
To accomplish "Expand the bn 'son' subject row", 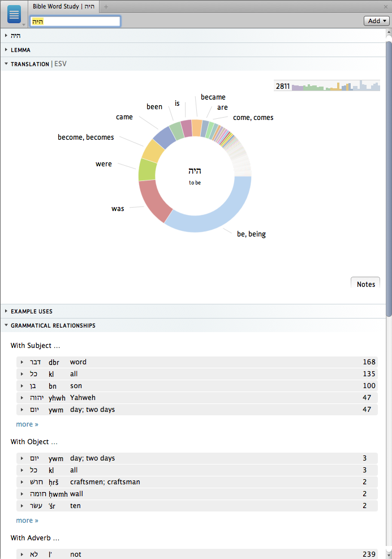I will click(22, 386).
